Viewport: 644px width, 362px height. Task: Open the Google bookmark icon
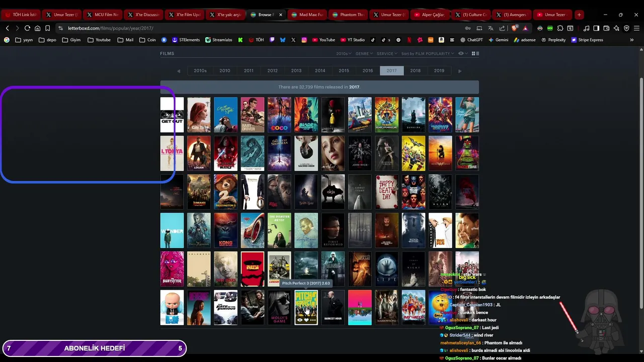point(7,40)
